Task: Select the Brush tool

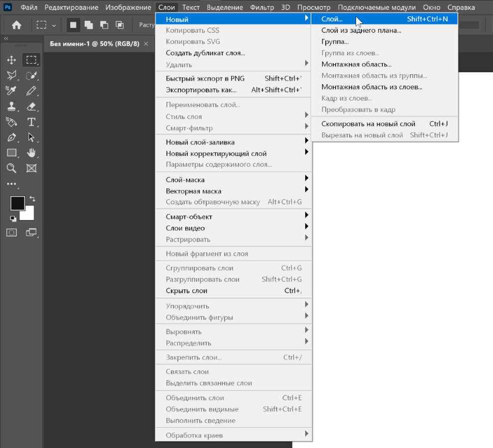Action: [31, 91]
